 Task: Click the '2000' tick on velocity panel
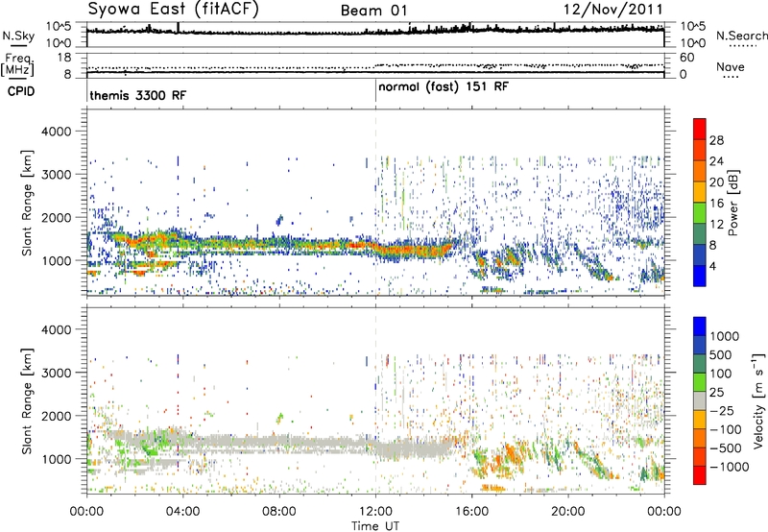57,416
